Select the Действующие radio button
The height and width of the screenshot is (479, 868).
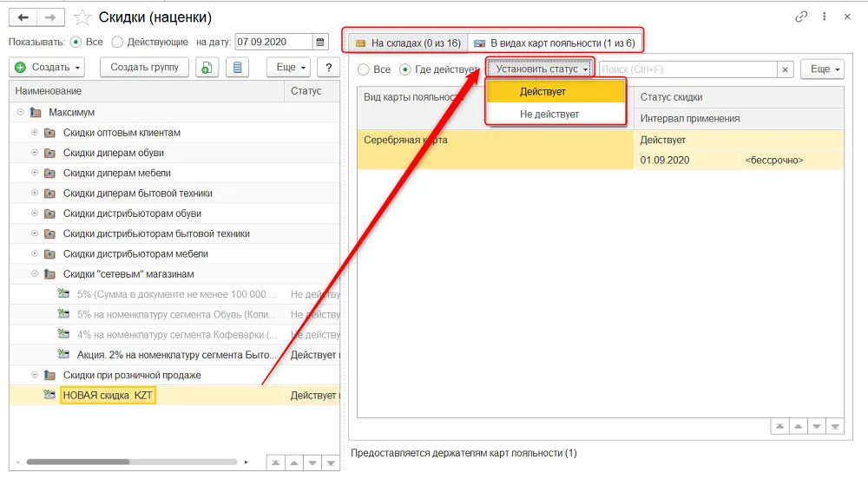[117, 42]
